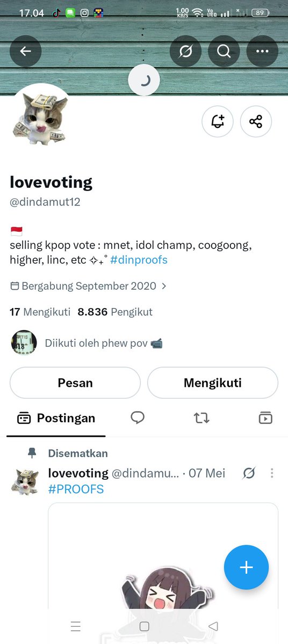Tap the blue compose plus button

[x=246, y=567]
